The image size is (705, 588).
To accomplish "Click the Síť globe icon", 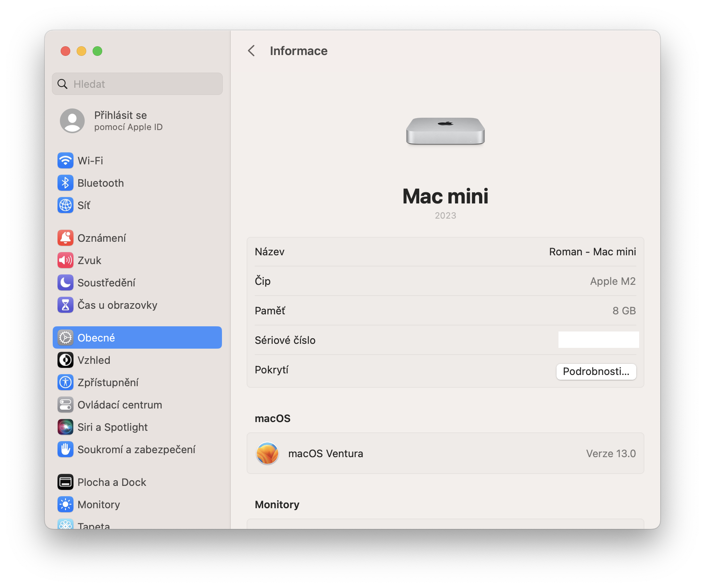I will pyautogui.click(x=66, y=205).
